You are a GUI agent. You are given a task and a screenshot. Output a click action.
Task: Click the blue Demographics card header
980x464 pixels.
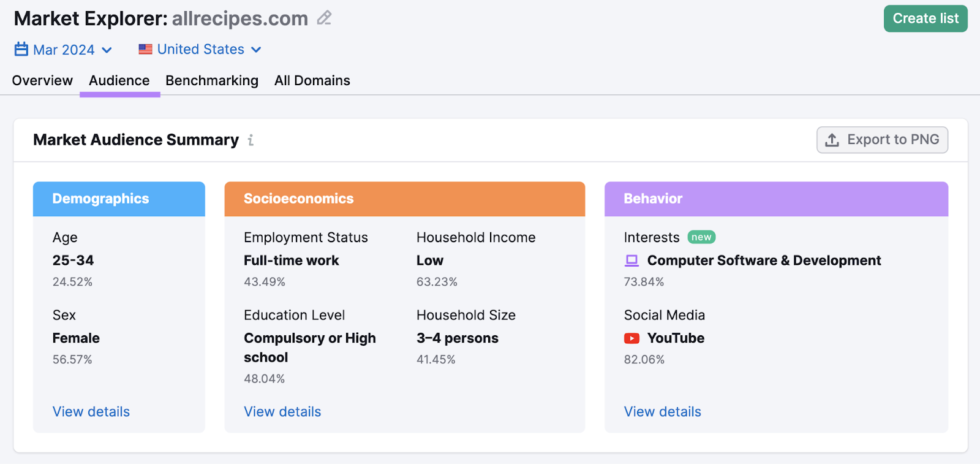coord(119,199)
